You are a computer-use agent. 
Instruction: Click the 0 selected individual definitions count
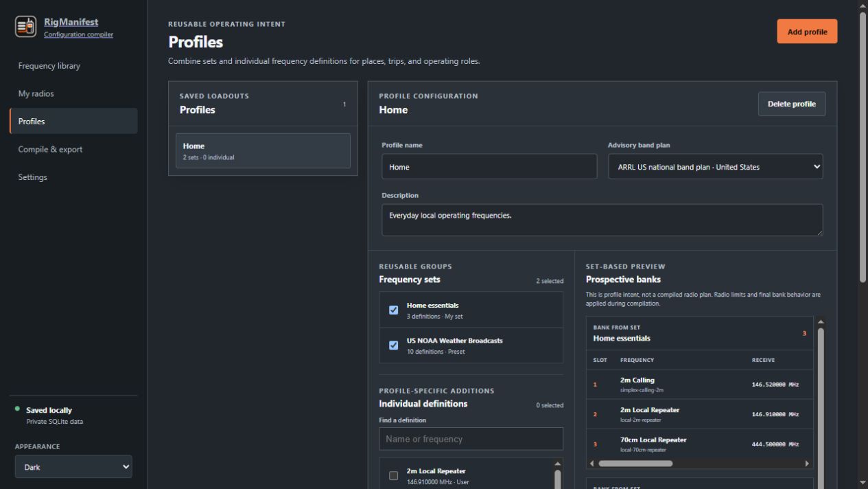pos(550,405)
